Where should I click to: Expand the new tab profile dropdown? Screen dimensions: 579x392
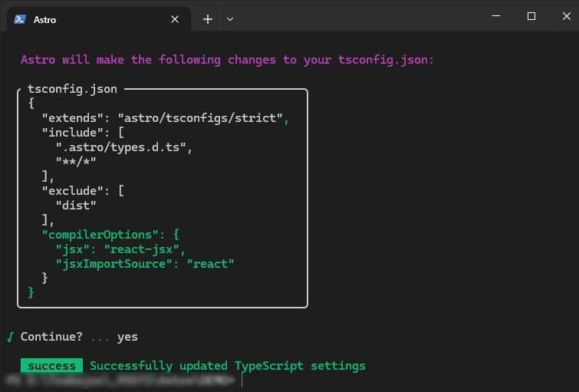click(x=229, y=19)
